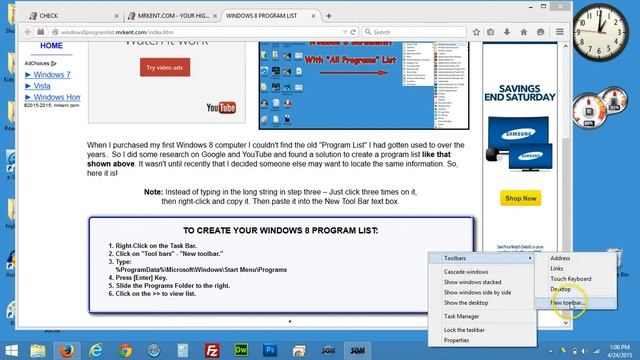Open the Firefox hamburger menu
This screenshot has height=360, width=640.
[560, 32]
